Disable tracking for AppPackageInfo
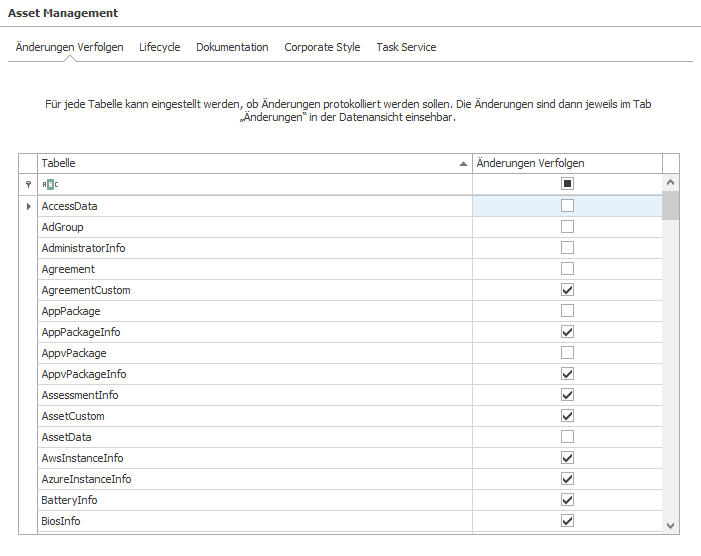This screenshot has width=701, height=556. click(567, 332)
